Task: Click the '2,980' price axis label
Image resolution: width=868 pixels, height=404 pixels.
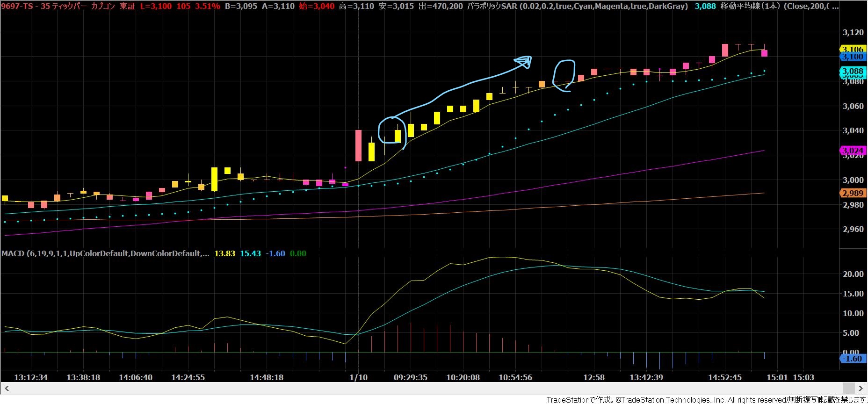Action: [853, 205]
